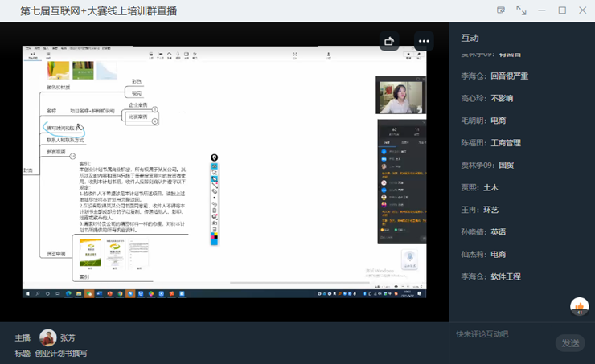Collapse the 参考目录 mind map node
The image size is (595, 364).
pos(72,156)
